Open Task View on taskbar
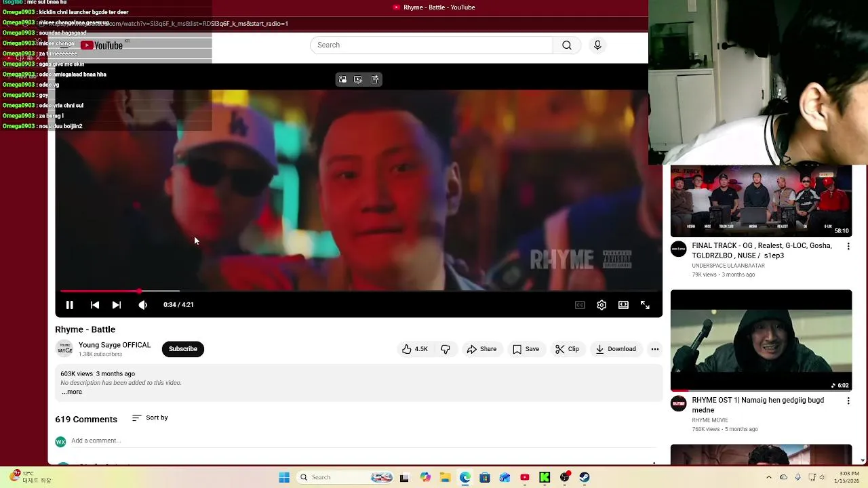Image resolution: width=868 pixels, height=488 pixels. (404, 477)
